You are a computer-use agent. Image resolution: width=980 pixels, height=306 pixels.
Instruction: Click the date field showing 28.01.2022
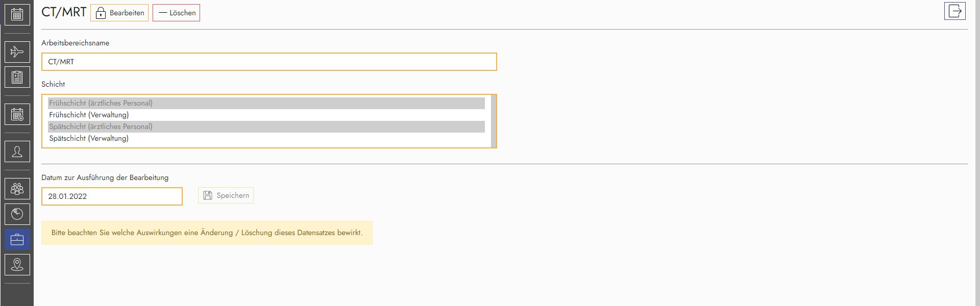point(112,196)
